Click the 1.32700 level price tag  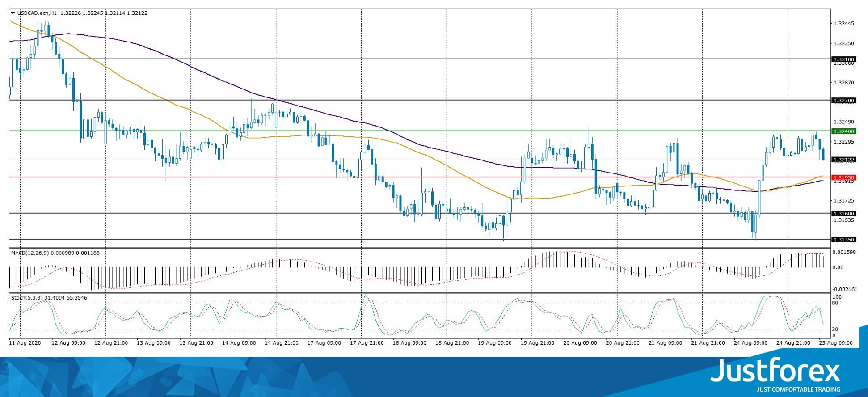coord(844,101)
